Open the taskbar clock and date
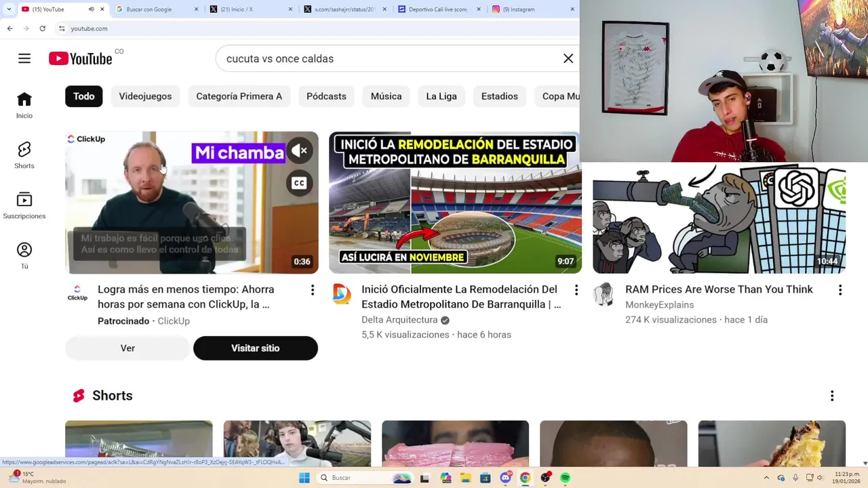 (847, 478)
